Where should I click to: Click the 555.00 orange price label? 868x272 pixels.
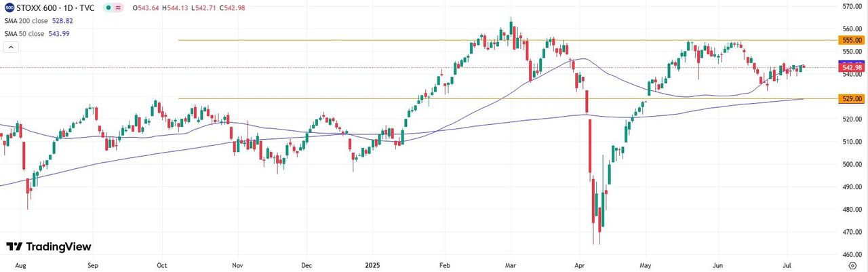pyautogui.click(x=851, y=41)
